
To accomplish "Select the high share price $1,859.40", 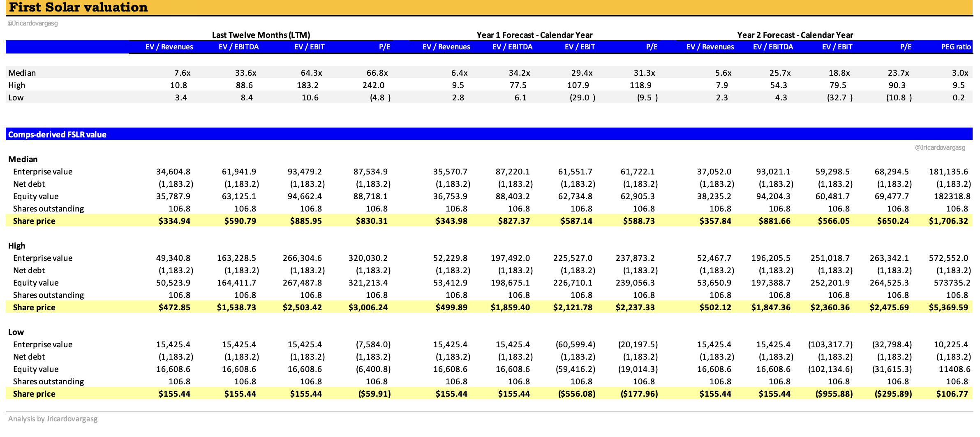I will coord(510,307).
